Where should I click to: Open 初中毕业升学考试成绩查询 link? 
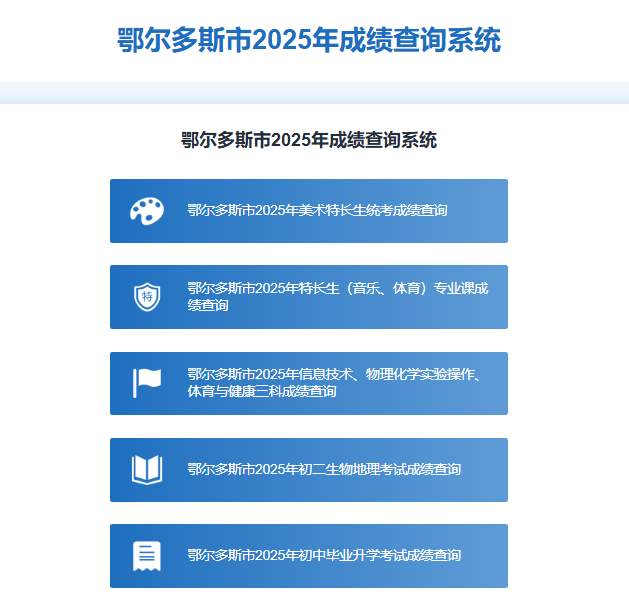(309, 556)
